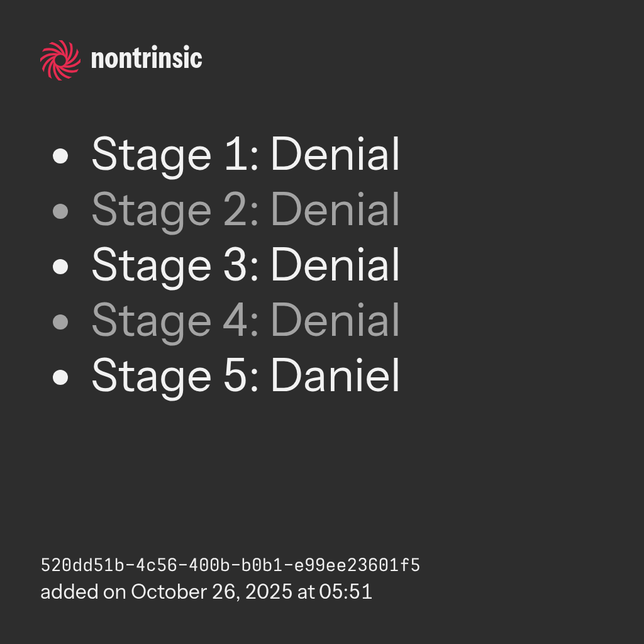The height and width of the screenshot is (644, 644).
Task: Click the greyed Denial word in Stage 2
Action: pos(335,210)
